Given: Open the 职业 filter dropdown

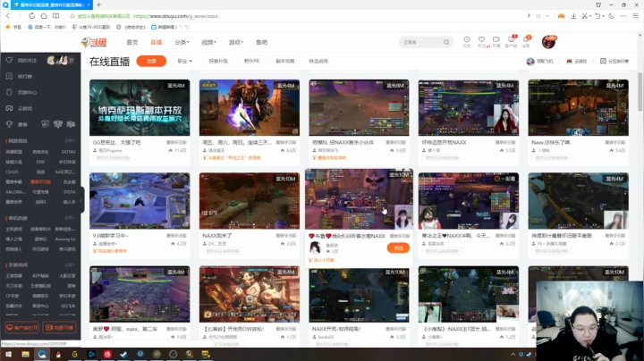Looking at the screenshot, I should coord(185,61).
